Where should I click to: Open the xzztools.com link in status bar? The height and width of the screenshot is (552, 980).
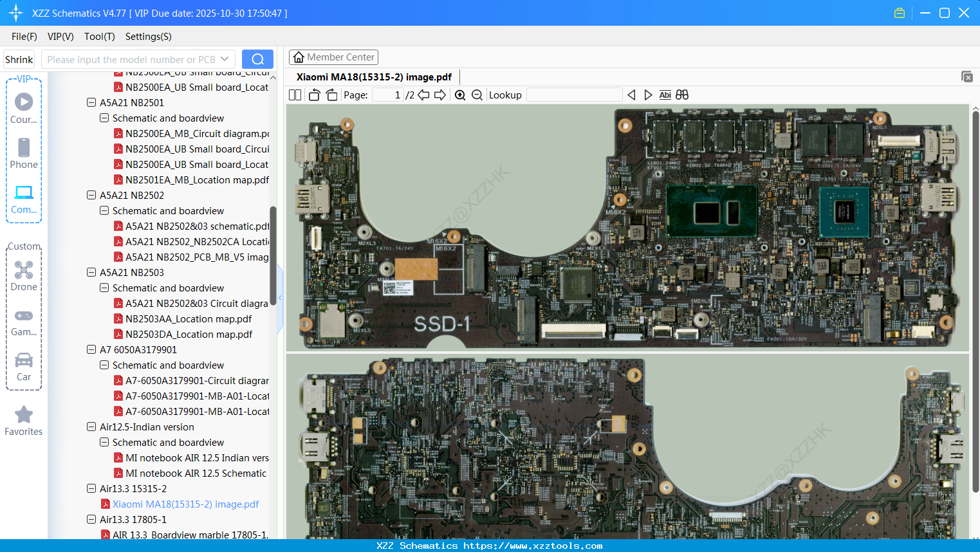click(x=533, y=546)
